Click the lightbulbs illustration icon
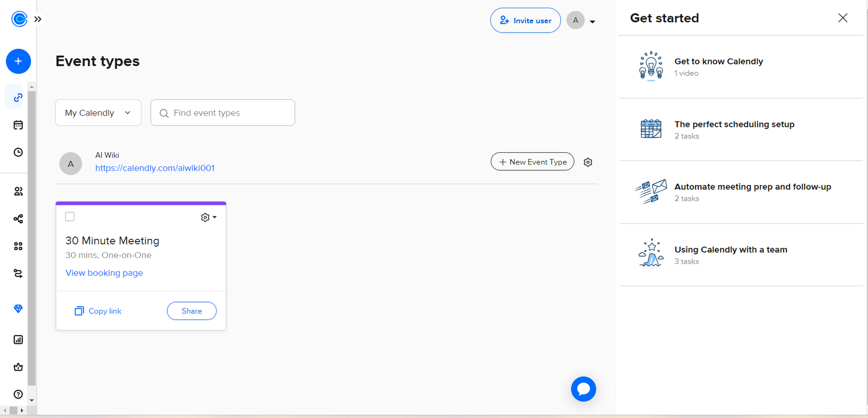The height and width of the screenshot is (418, 868). [651, 66]
